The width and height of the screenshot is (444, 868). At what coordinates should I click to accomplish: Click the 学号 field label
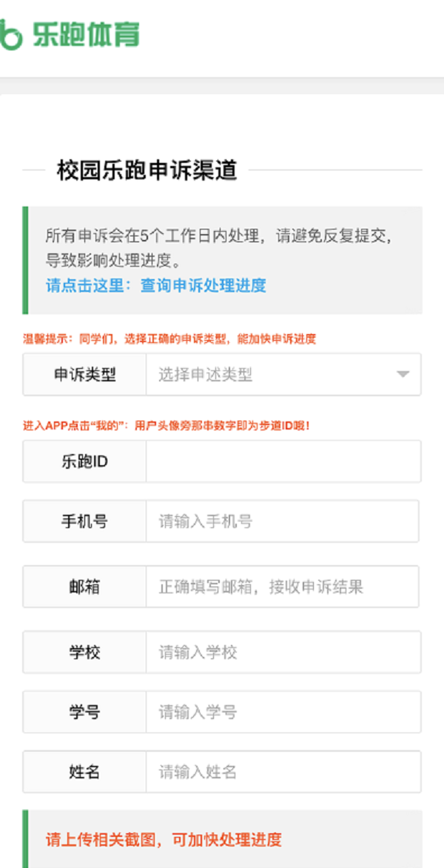[x=84, y=712]
